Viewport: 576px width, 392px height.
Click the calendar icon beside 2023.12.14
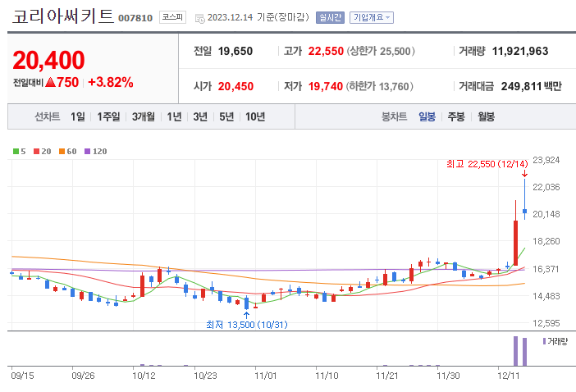pos(200,18)
